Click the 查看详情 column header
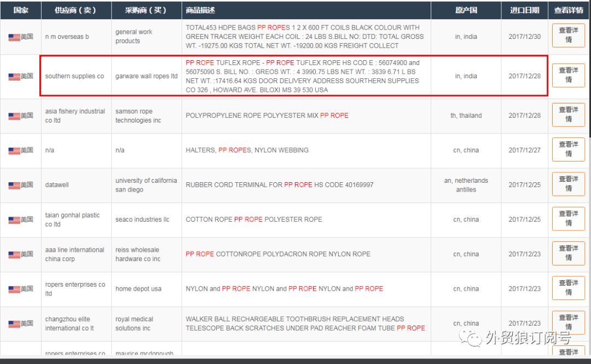 click(x=569, y=10)
